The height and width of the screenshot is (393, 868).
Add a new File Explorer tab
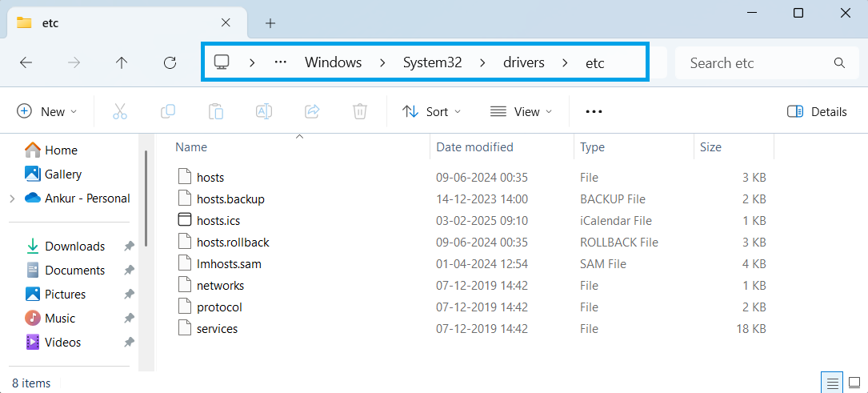pyautogui.click(x=270, y=22)
